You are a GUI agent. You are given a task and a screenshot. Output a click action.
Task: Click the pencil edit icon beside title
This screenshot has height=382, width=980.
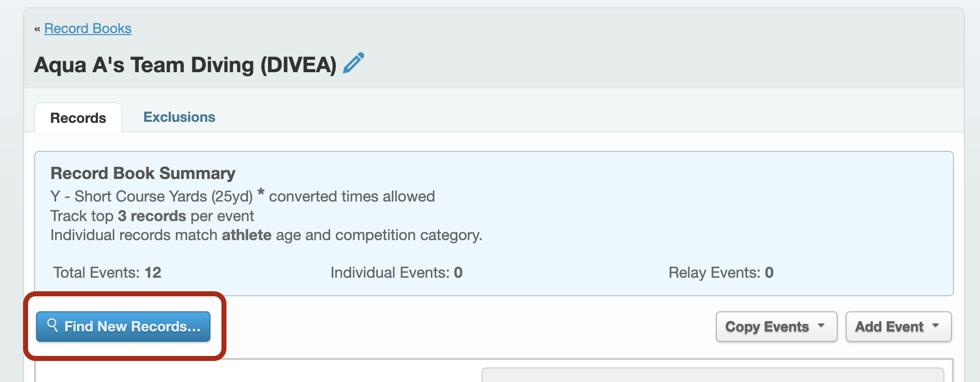(354, 64)
